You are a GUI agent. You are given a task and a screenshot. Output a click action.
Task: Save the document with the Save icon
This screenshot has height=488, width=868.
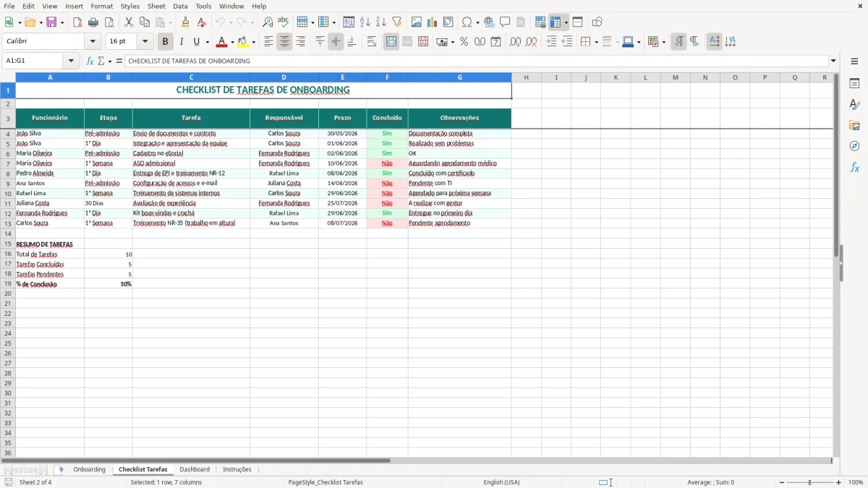(51, 22)
